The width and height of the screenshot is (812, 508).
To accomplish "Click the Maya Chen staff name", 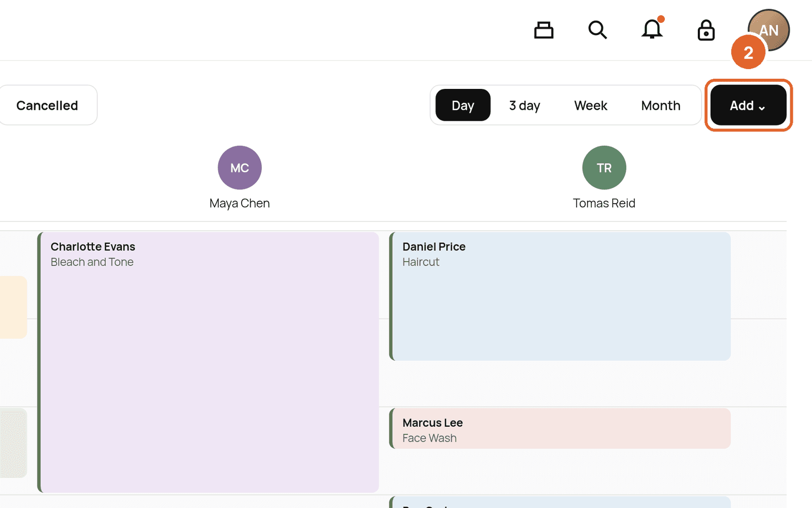I will point(240,203).
